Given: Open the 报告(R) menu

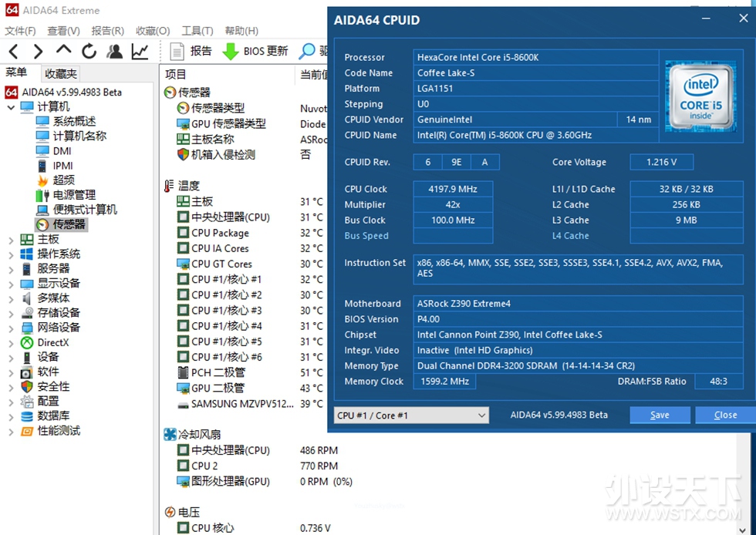Looking at the screenshot, I should tap(108, 31).
